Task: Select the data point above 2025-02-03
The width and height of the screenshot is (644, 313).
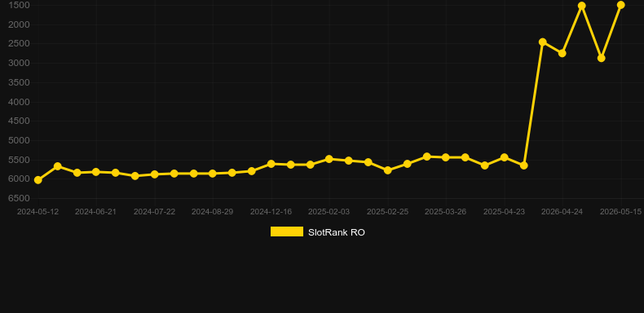Action: pyautogui.click(x=329, y=159)
